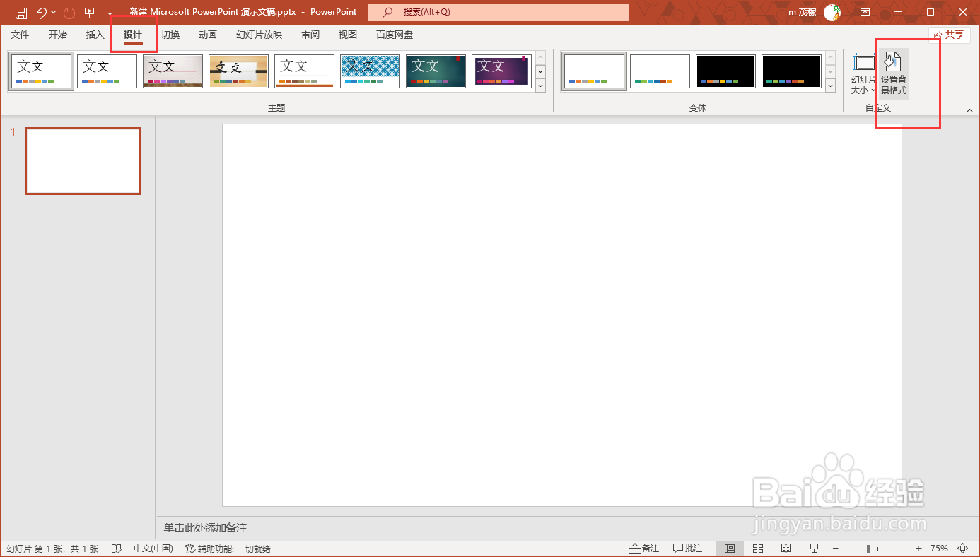Apply the wood-texture calligraphy theme thumbnail

pos(238,71)
